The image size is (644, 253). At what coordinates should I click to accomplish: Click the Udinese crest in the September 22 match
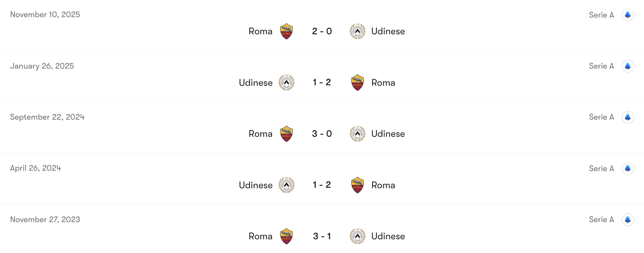coord(358,133)
